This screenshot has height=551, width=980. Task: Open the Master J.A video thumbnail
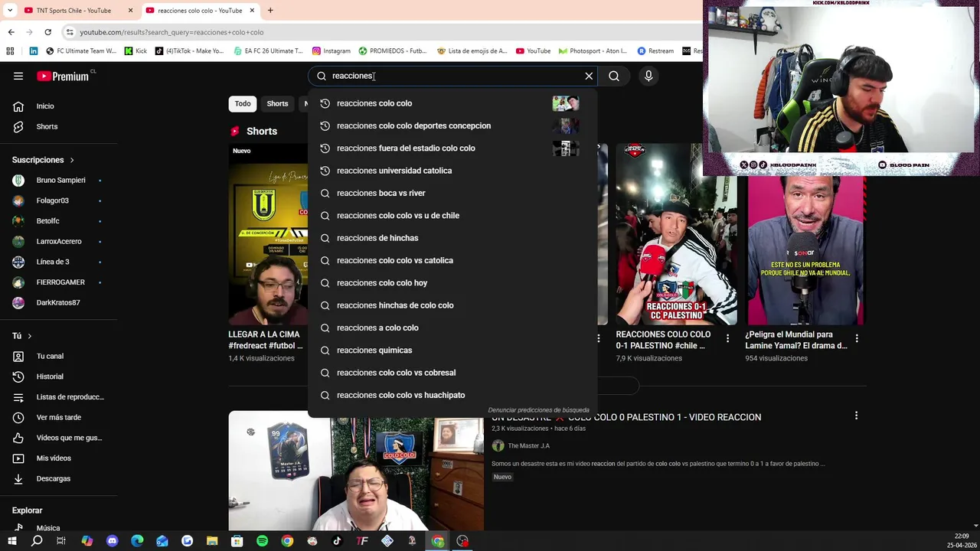(356, 471)
